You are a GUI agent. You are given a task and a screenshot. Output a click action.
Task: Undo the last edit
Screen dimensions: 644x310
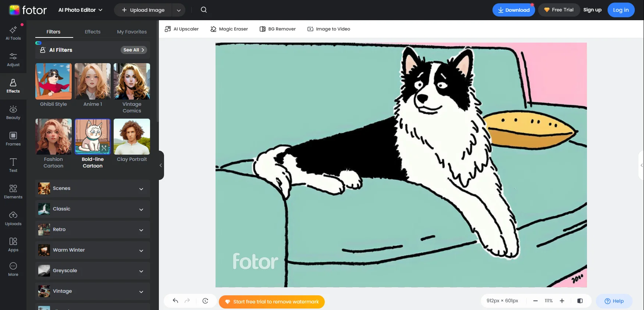175,301
